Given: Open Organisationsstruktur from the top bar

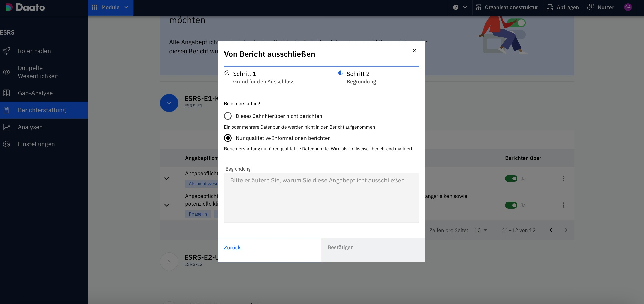Looking at the screenshot, I should pos(507,7).
